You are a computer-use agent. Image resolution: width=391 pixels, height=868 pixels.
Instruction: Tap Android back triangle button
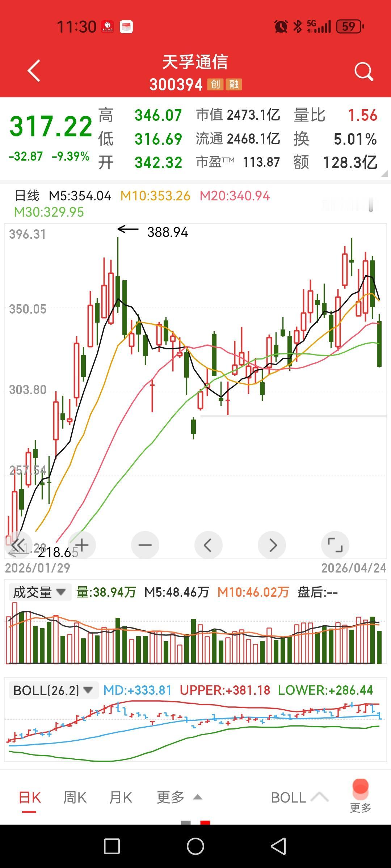pyautogui.click(x=279, y=846)
